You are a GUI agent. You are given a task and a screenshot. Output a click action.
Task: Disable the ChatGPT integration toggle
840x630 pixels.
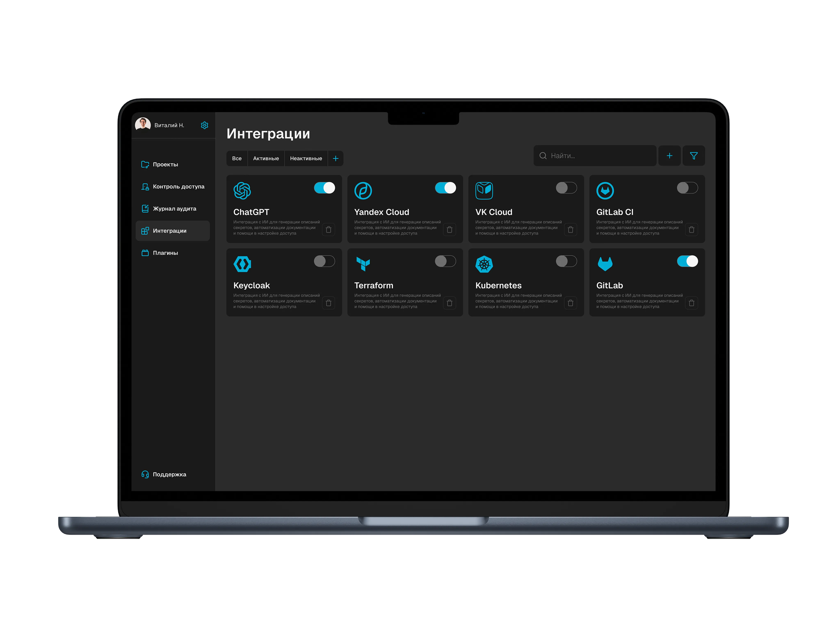click(324, 188)
